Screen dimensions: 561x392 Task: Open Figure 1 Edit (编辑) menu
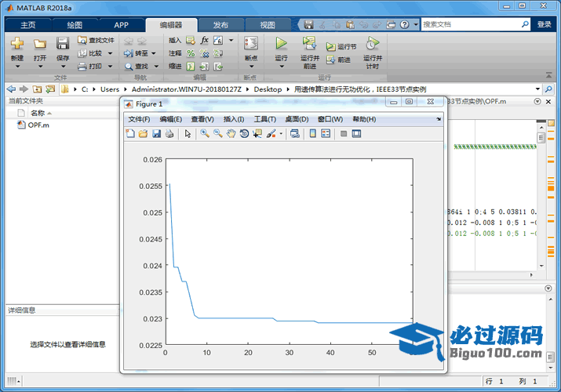coord(171,119)
